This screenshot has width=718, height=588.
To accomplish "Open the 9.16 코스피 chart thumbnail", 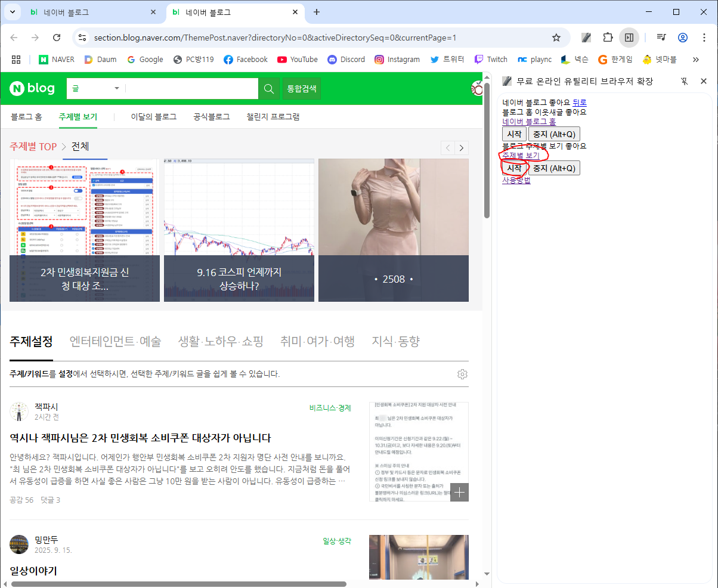I will pyautogui.click(x=239, y=230).
